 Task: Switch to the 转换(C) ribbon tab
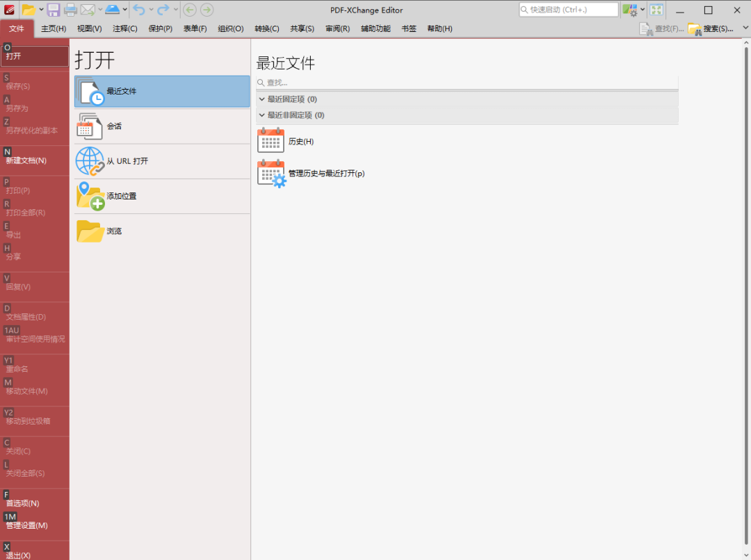click(266, 28)
